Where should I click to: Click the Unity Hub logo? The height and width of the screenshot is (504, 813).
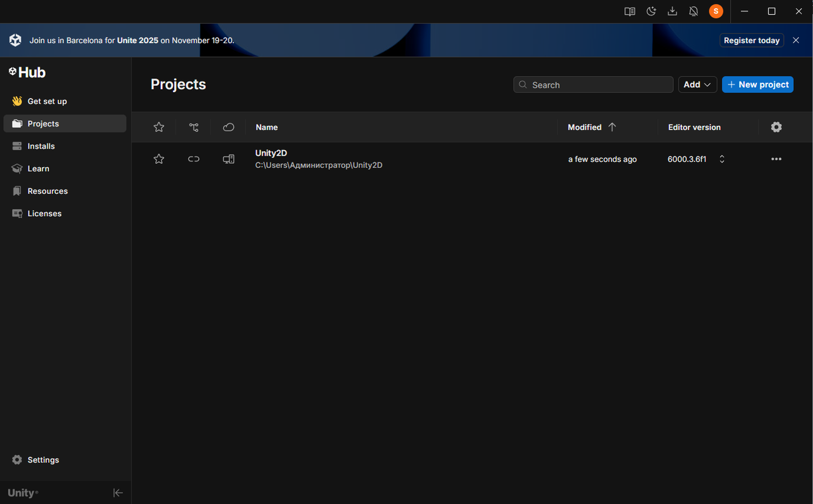[x=27, y=72]
